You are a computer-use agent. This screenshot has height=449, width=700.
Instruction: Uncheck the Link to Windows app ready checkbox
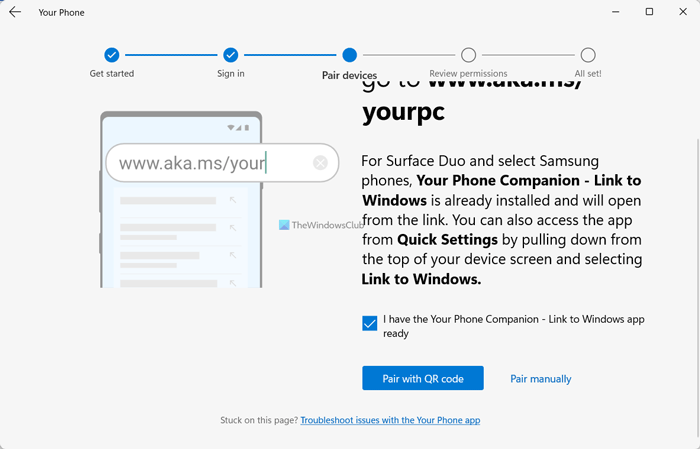tap(370, 323)
